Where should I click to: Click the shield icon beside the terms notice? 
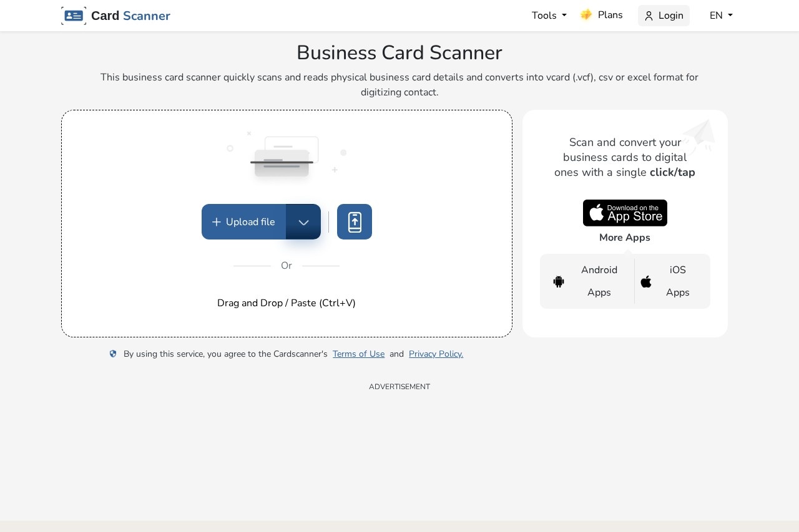[x=113, y=354]
